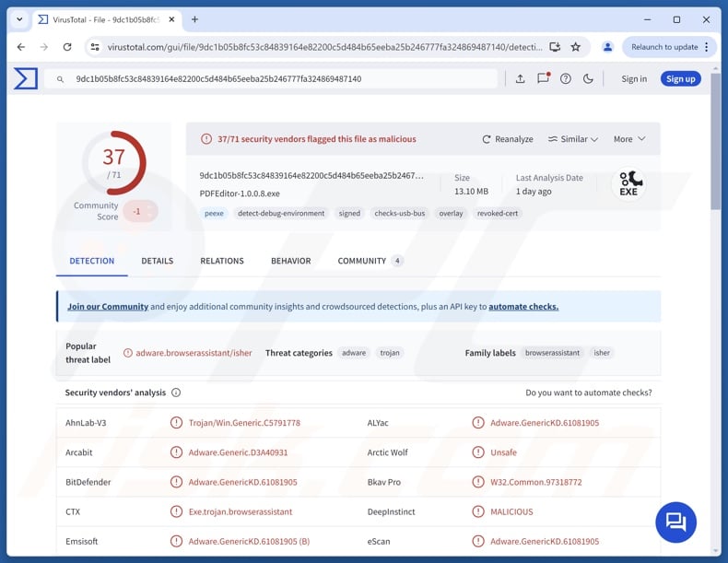Click the isher family label

[602, 353]
